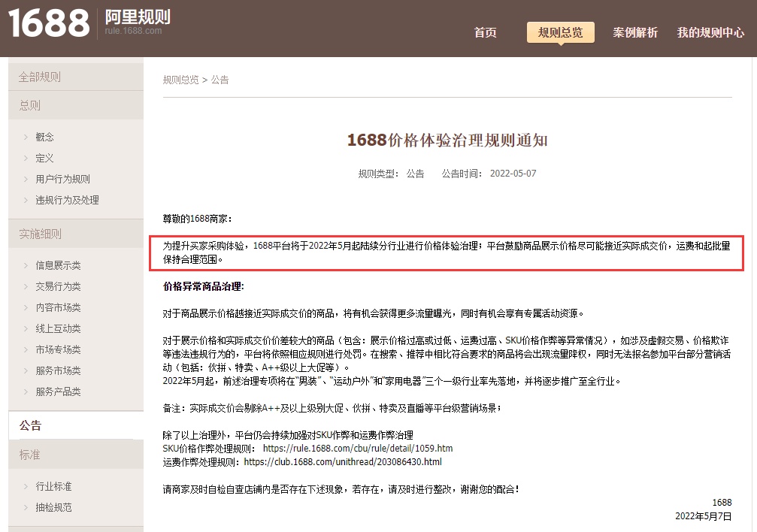Click the 规则类型: 公告 label

coord(391,174)
